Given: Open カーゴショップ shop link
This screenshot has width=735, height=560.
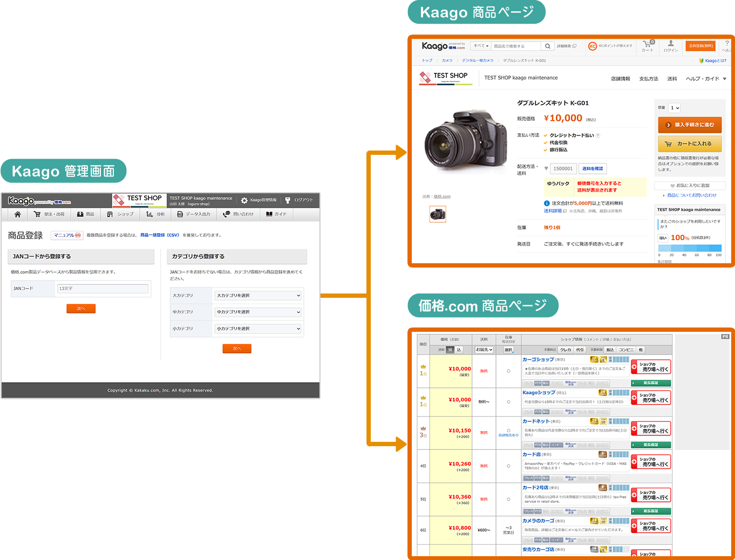Looking at the screenshot, I should (538, 359).
